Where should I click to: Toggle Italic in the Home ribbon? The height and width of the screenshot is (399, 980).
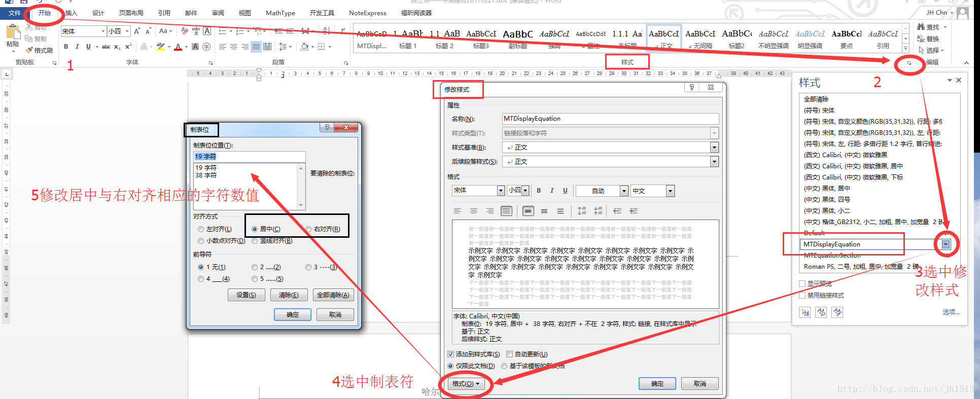pos(77,47)
